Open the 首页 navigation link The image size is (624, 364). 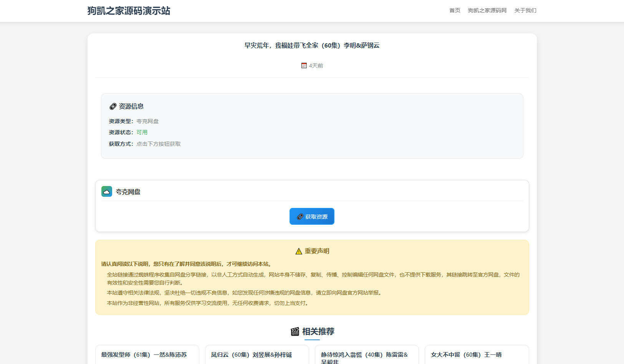(455, 10)
